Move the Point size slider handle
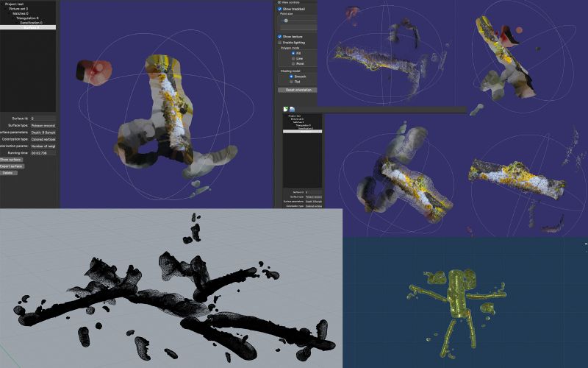This screenshot has height=368, width=588. coord(286,21)
